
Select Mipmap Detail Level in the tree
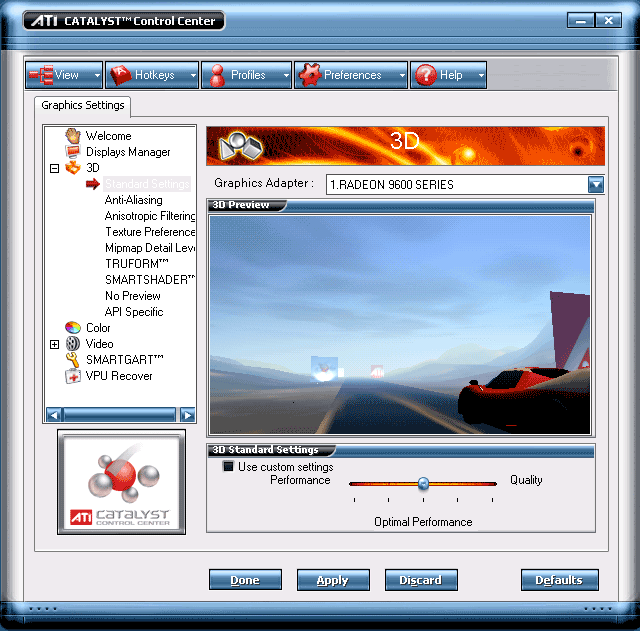point(150,248)
